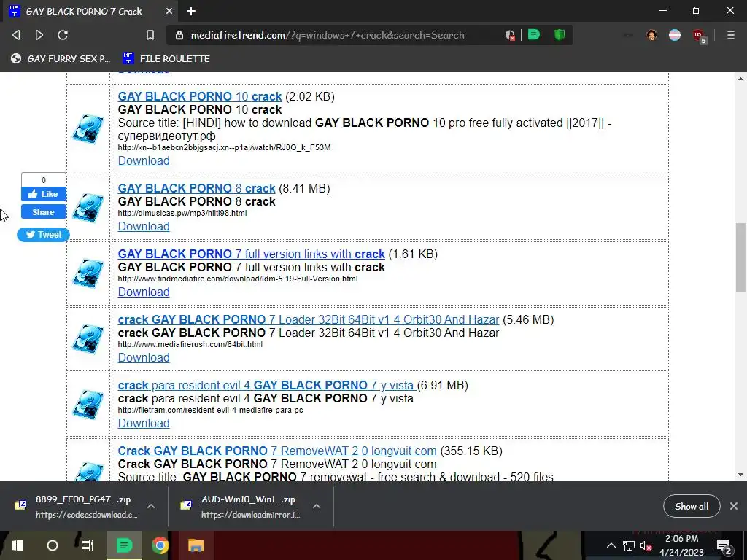Open File Explorer from the taskbar
This screenshot has height=560, width=747.
click(196, 545)
